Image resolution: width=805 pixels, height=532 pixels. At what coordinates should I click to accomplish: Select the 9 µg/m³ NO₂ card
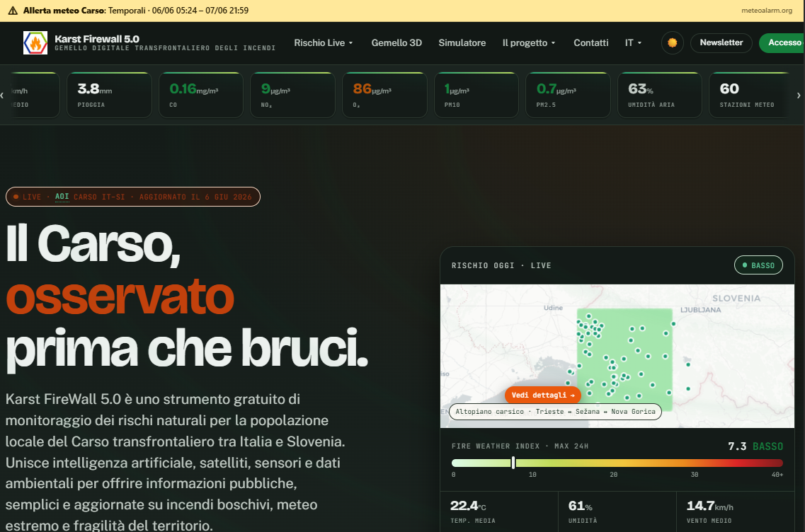click(x=292, y=95)
